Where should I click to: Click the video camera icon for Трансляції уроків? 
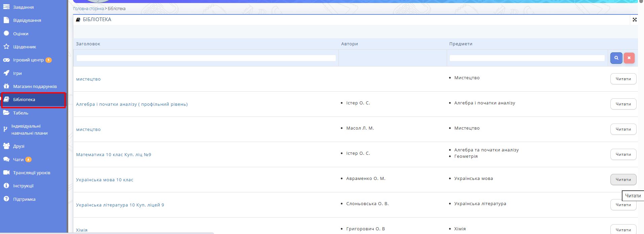pos(6,173)
